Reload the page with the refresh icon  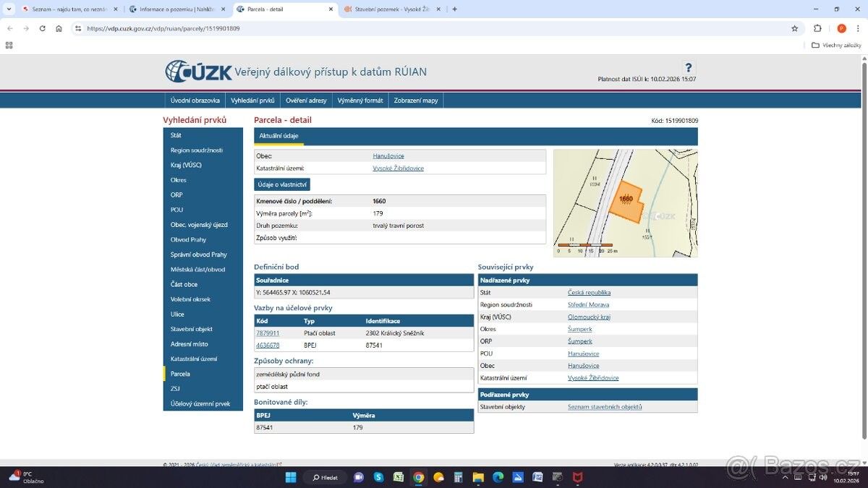(x=43, y=27)
